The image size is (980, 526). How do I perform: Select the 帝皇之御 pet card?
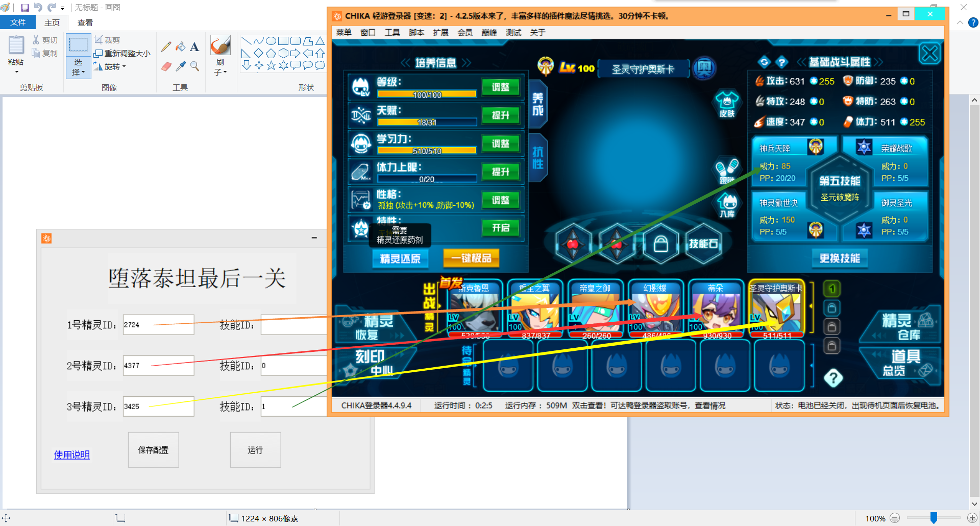pyautogui.click(x=596, y=309)
